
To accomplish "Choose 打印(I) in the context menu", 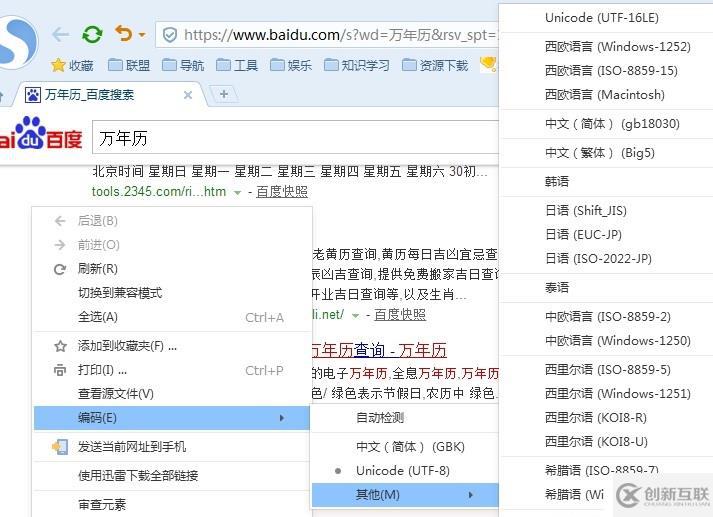I will tap(173, 370).
